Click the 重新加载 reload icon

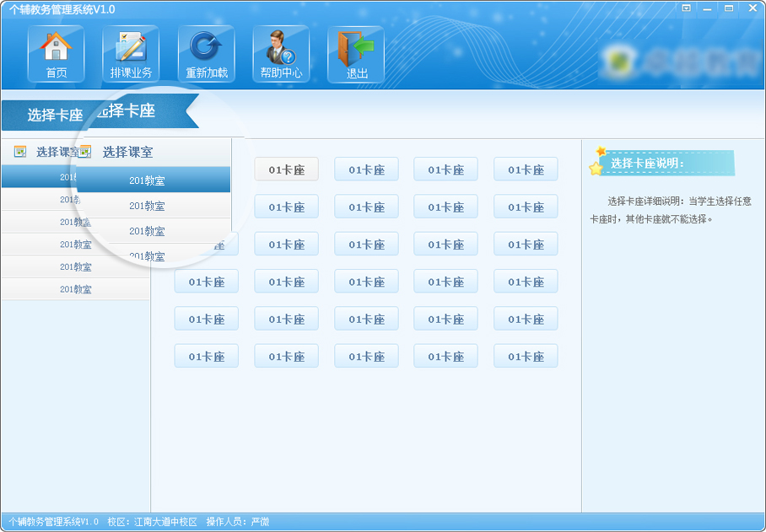(x=206, y=54)
